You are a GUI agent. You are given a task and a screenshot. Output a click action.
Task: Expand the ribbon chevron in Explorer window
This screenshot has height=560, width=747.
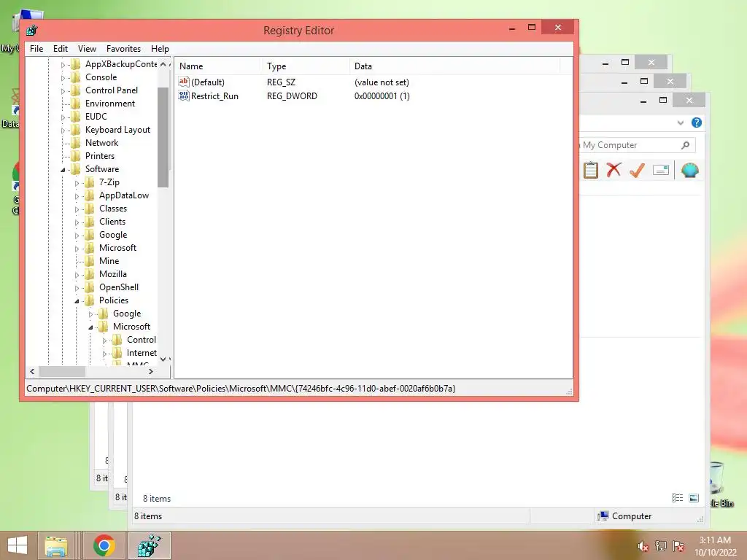681,122
